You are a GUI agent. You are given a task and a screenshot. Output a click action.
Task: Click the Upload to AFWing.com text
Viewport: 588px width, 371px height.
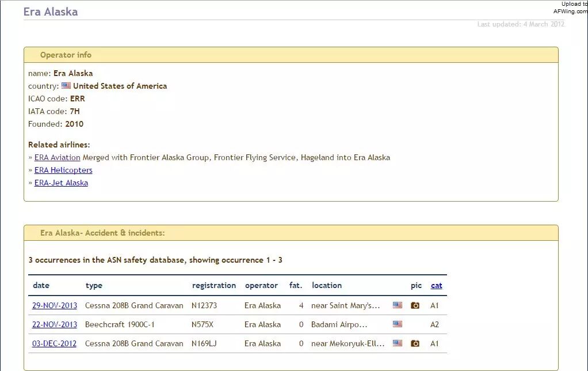tap(571, 7)
